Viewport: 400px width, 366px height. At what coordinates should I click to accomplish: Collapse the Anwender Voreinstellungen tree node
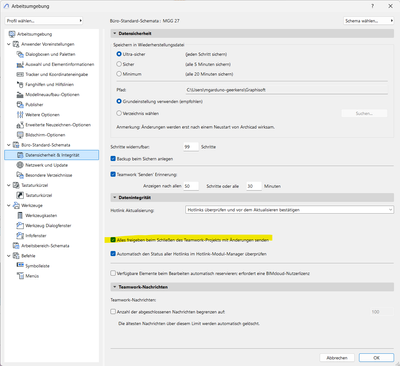tap(9, 44)
